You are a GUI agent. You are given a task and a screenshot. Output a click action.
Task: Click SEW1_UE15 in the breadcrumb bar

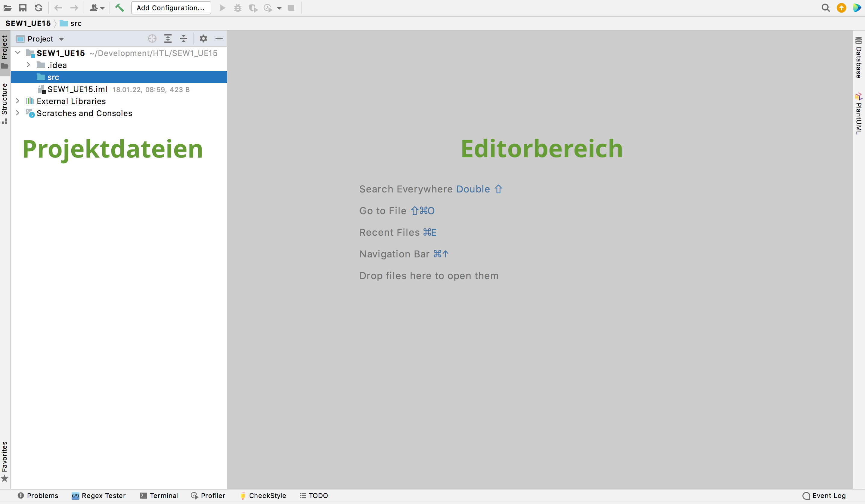point(28,23)
